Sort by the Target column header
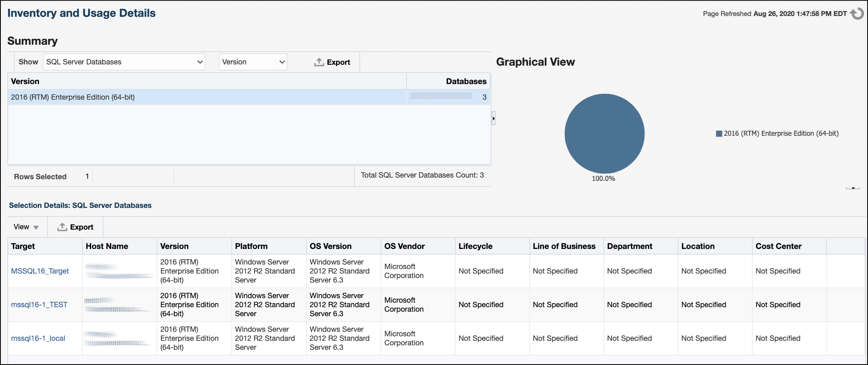 click(x=23, y=246)
